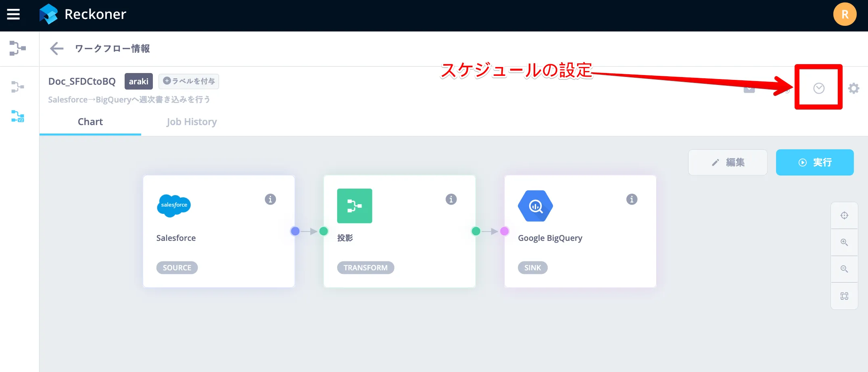Center the chart view with crosshair icon
This screenshot has width=868, height=372.
click(x=844, y=215)
